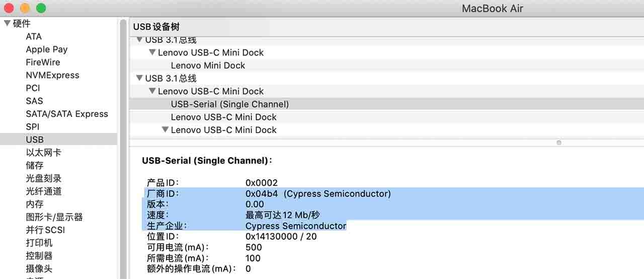Open Apple Pay hardware category
This screenshot has width=644, height=279.
[46, 49]
